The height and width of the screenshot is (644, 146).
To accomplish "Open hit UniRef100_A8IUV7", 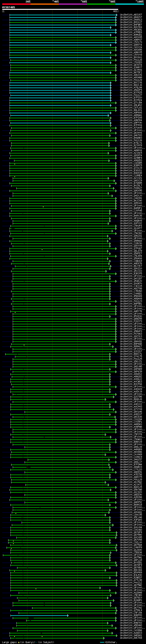I will point(131,15).
